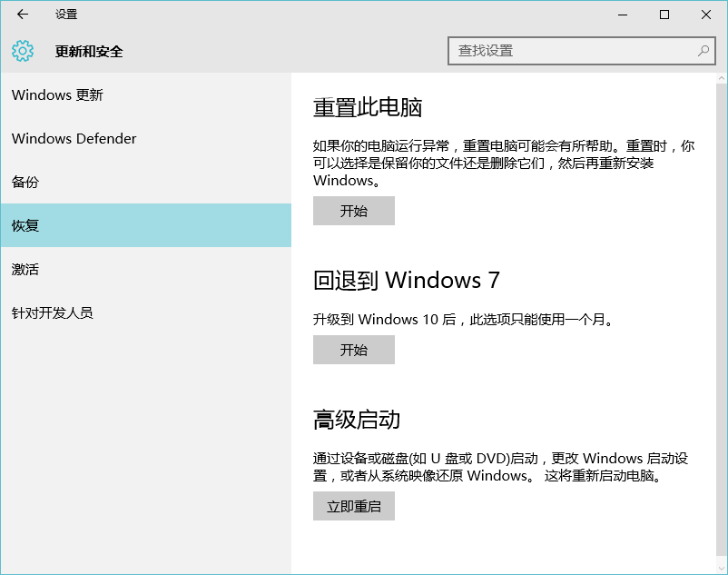728x575 pixels.
Task: Focus the 查找设置 search box
Action: [581, 51]
